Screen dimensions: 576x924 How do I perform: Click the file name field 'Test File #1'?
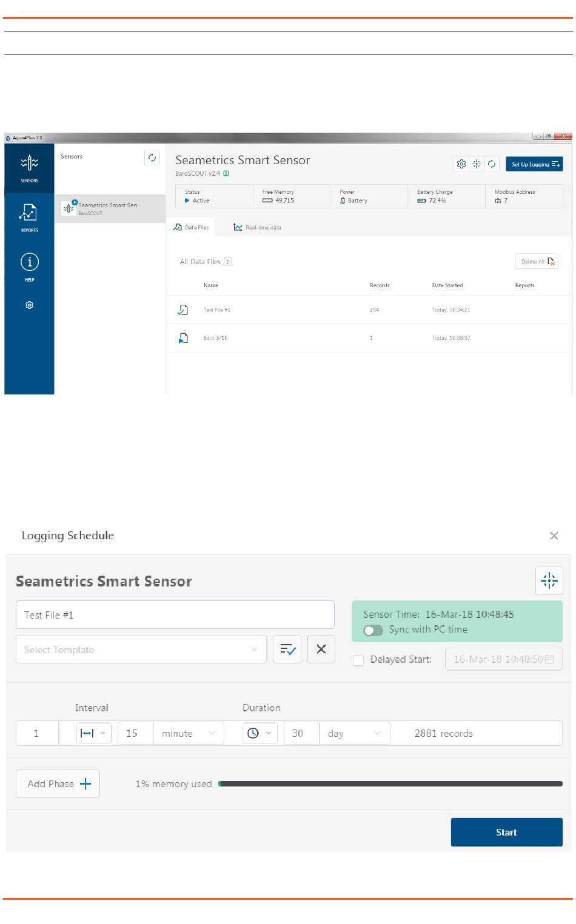[x=175, y=615]
